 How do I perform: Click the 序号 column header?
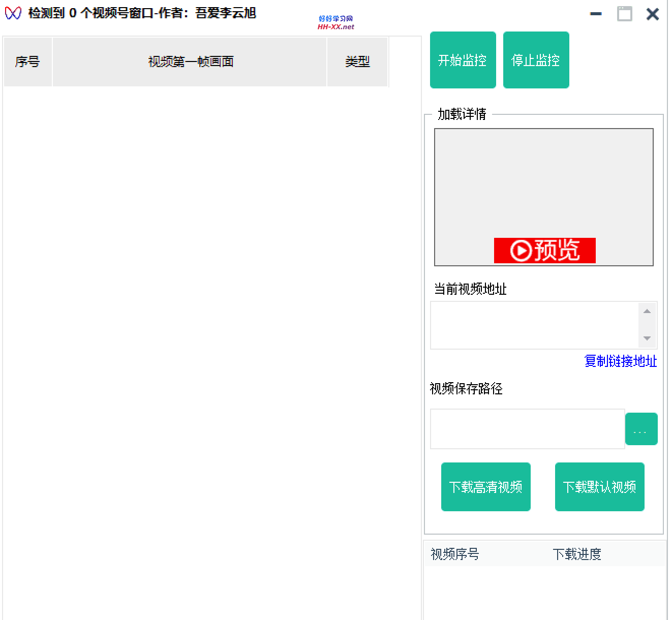[27, 62]
